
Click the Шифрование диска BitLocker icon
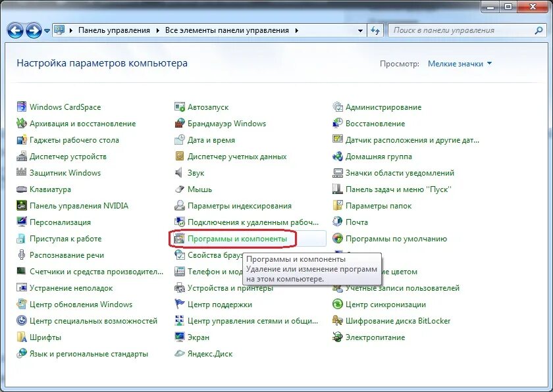point(338,320)
